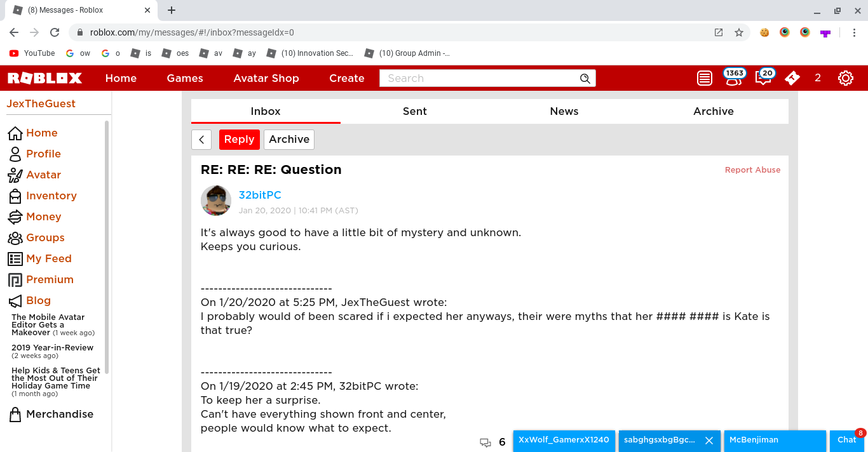Bookmark this page with star icon
Viewport: 868px width, 452px height.
739,32
